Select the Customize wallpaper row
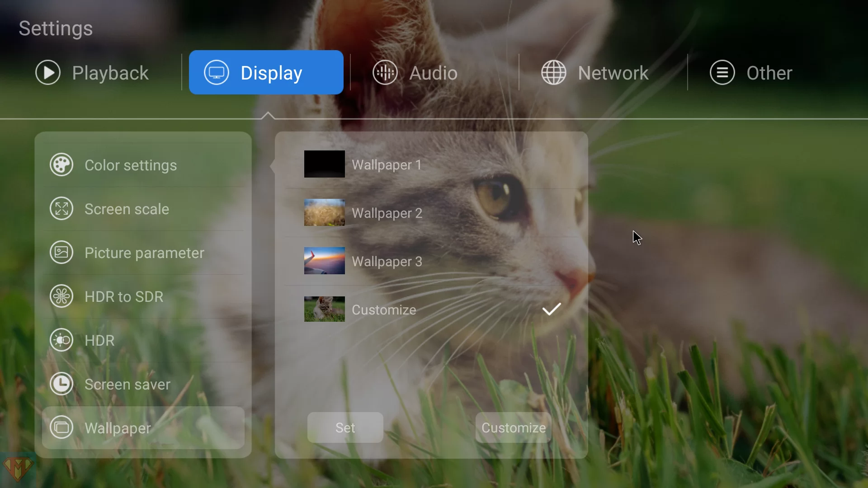 [432, 310]
